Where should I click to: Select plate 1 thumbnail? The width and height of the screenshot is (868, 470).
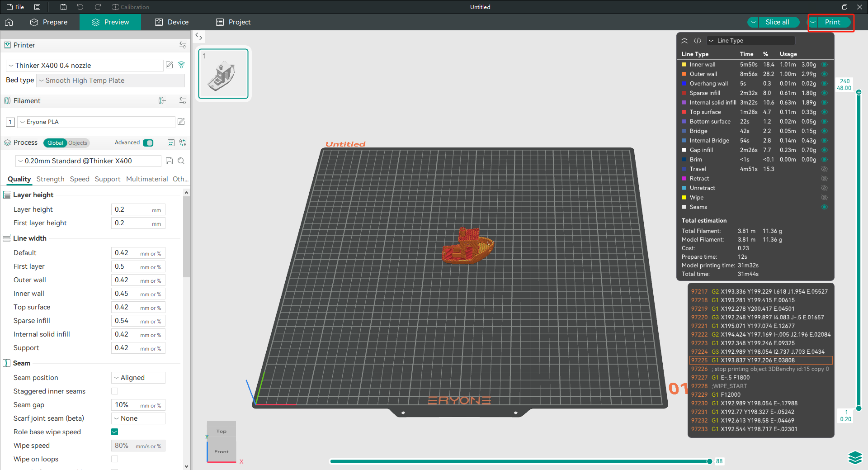coord(223,74)
